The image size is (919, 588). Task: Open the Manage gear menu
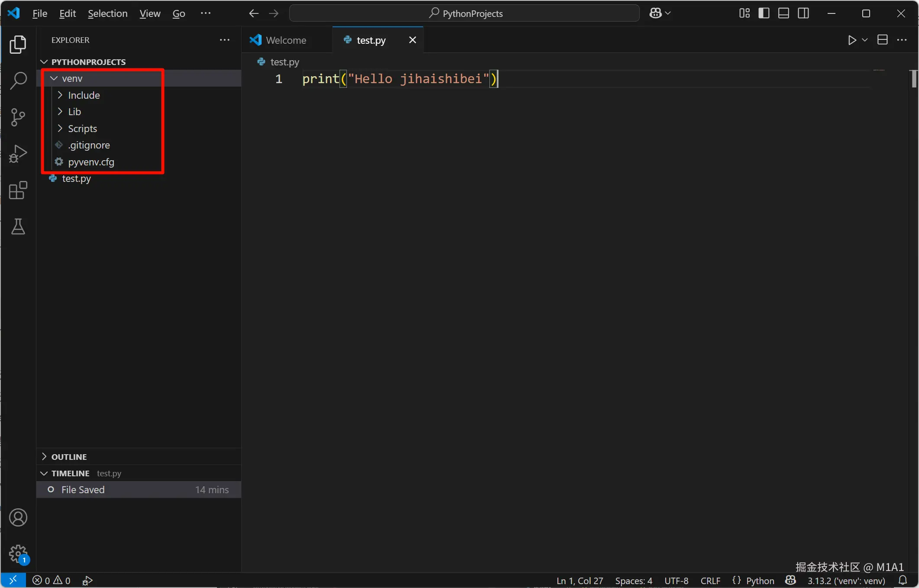click(x=18, y=553)
